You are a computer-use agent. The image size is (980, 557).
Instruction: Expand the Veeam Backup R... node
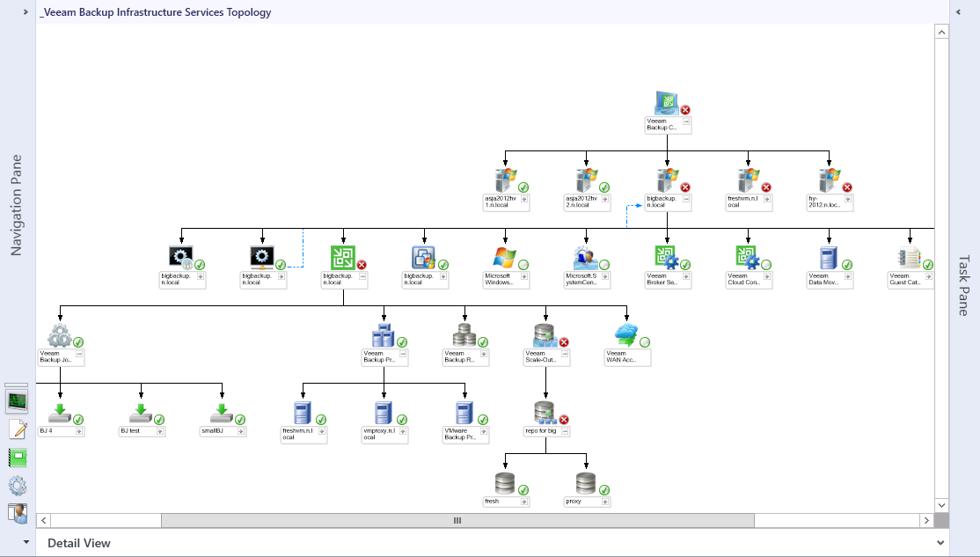tap(483, 354)
